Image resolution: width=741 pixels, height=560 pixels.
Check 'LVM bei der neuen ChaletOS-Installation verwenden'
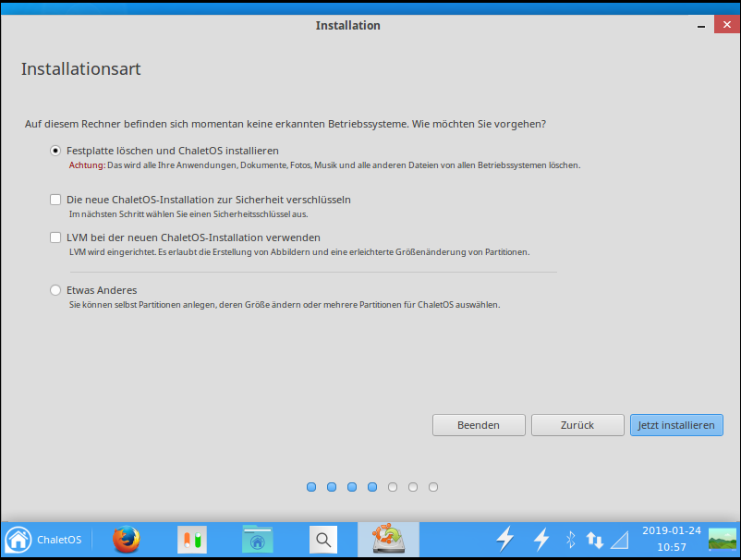point(55,237)
